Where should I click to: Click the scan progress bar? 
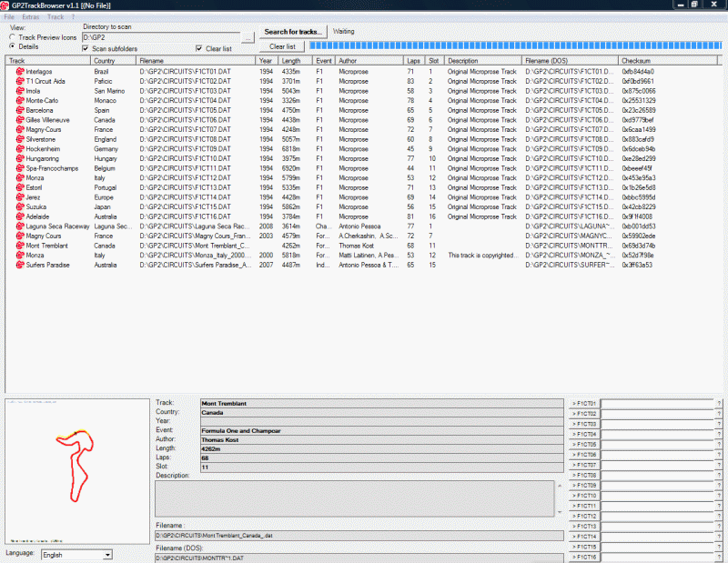pyautogui.click(x=517, y=45)
